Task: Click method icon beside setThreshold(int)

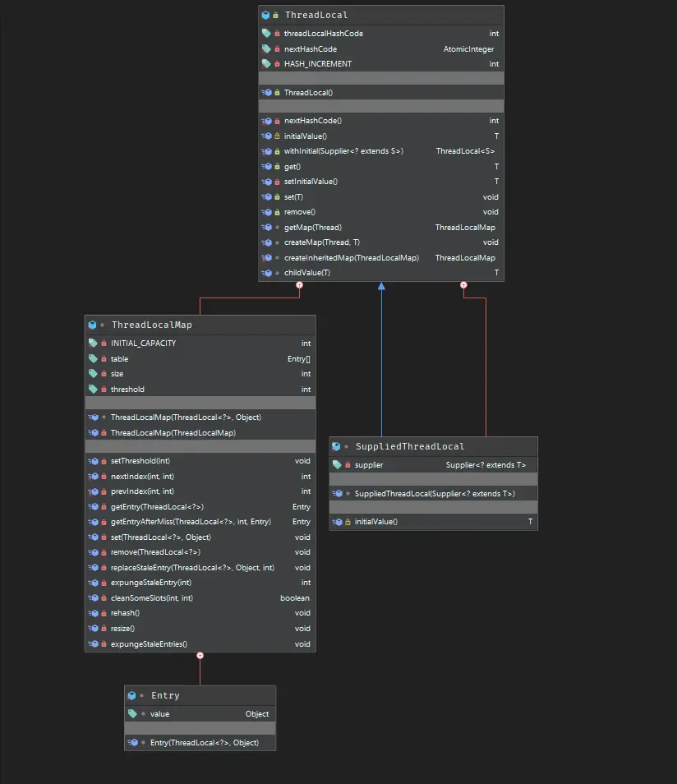Action: (x=94, y=461)
